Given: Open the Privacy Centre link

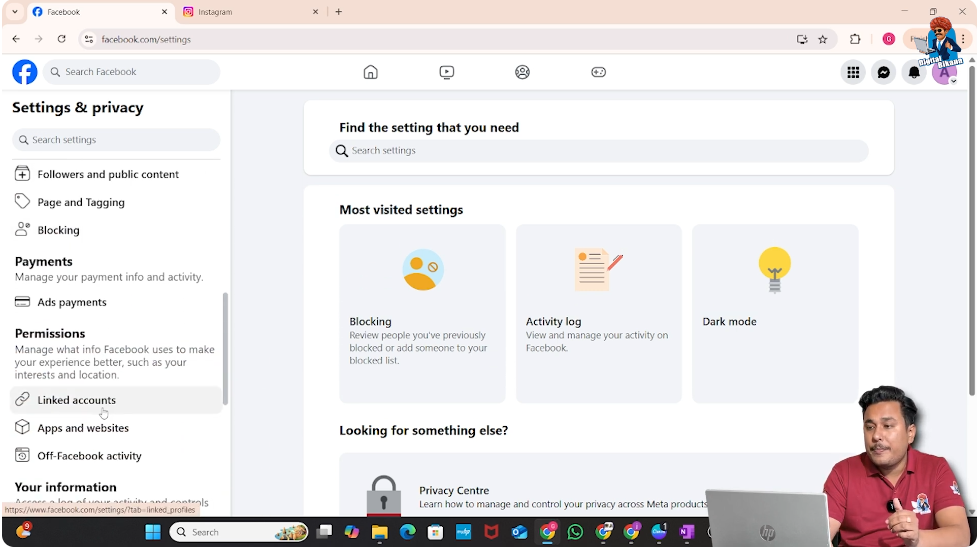Looking at the screenshot, I should 454,490.
